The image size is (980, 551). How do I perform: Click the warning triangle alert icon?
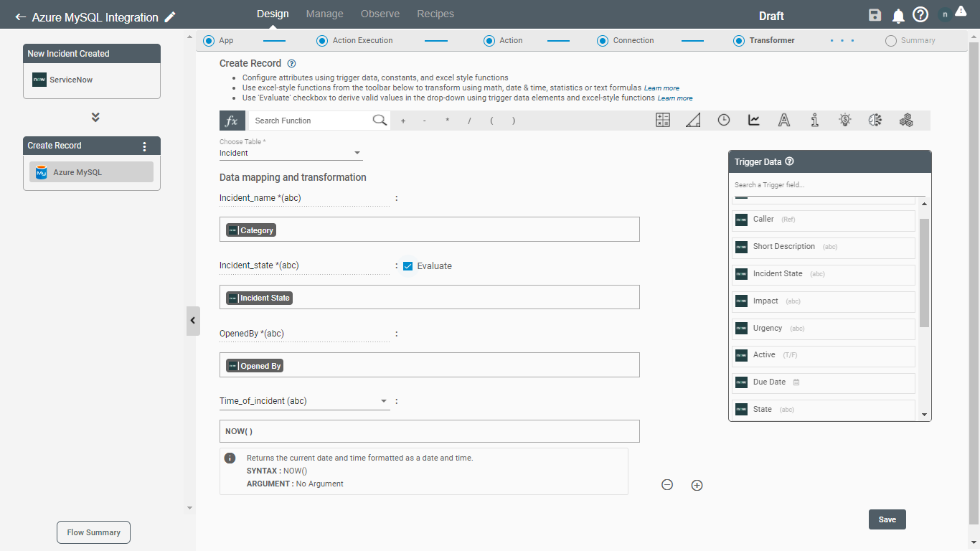961,11
